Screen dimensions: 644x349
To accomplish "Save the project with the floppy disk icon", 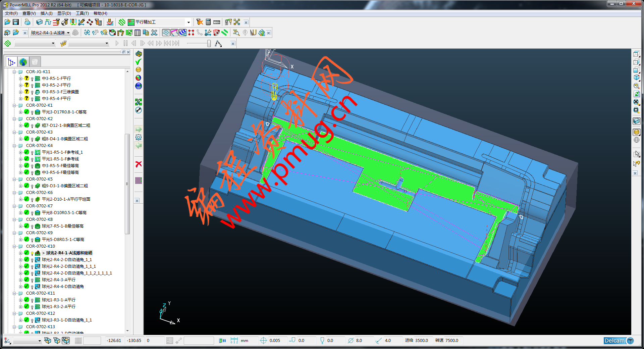I will click(16, 22).
